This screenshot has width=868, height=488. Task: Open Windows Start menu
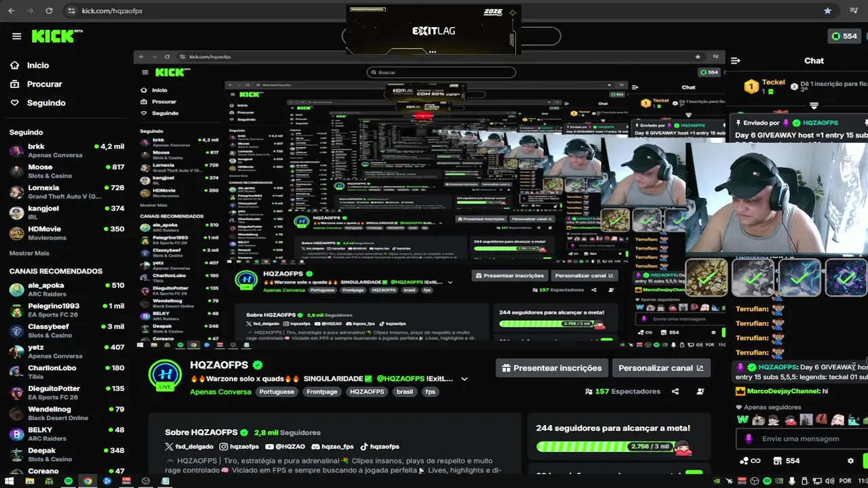[10, 481]
